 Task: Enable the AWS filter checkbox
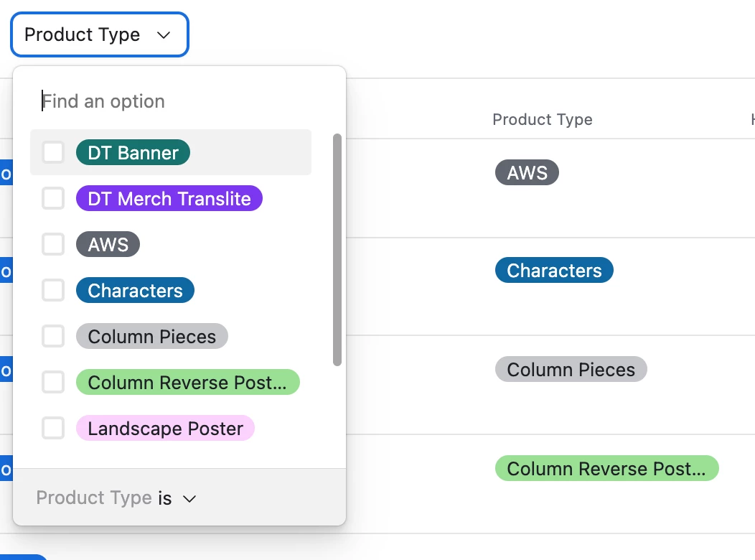[53, 245]
